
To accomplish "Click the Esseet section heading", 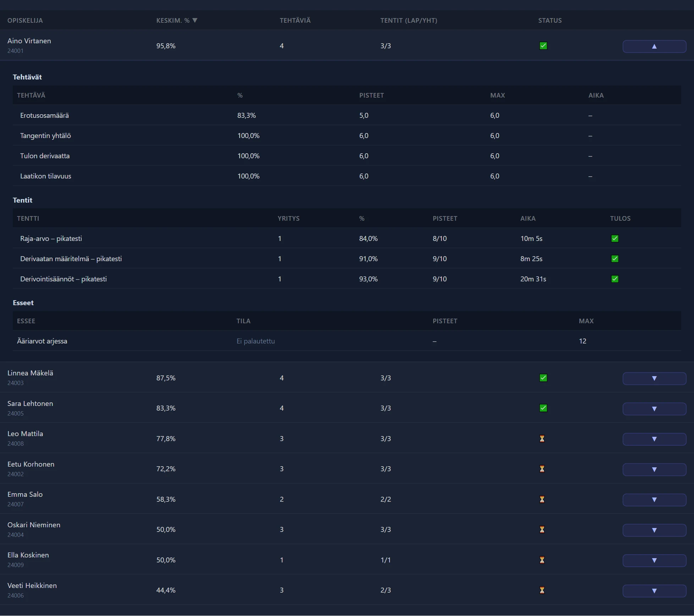I will (x=23, y=303).
